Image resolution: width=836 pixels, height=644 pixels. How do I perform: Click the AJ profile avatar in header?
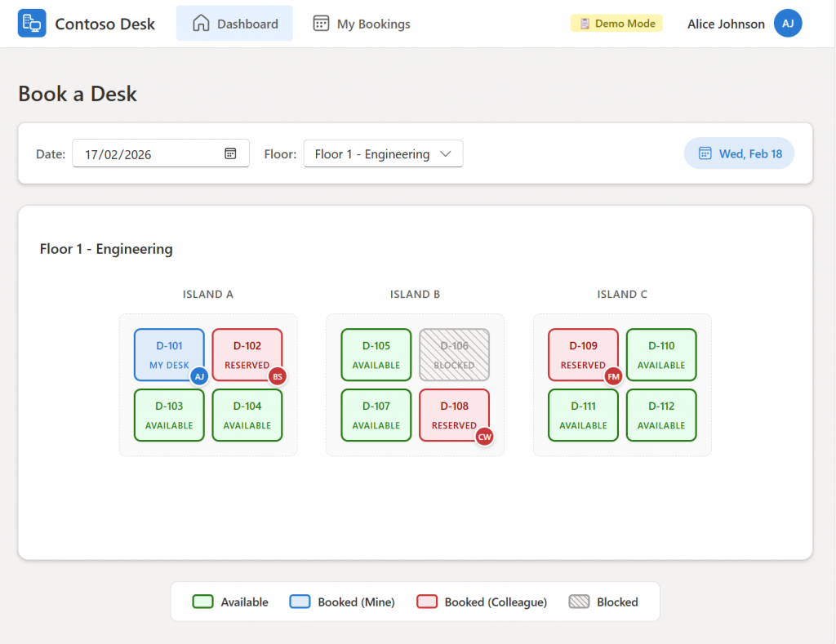point(787,24)
